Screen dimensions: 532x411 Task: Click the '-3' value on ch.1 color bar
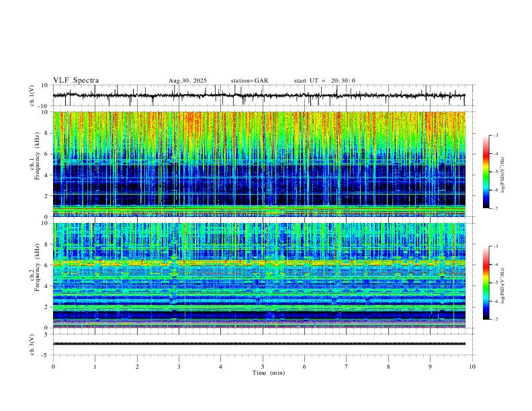point(495,135)
